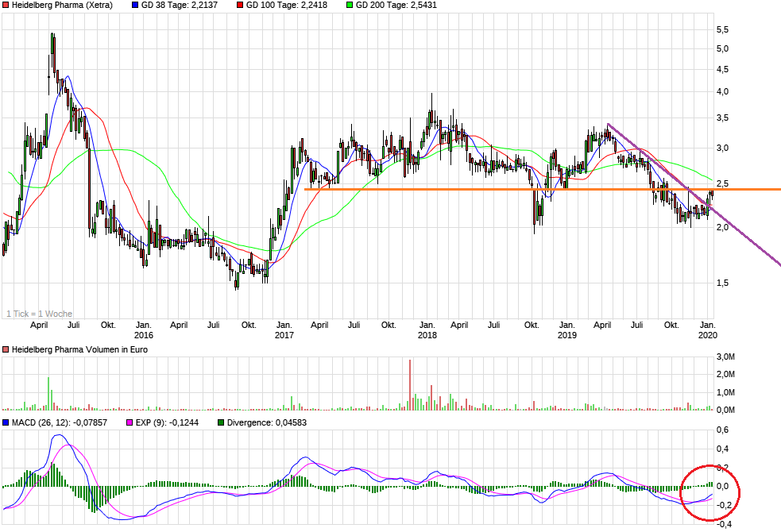781x532 pixels.
Task: Click the 5,5 price axis label
Action: point(722,29)
